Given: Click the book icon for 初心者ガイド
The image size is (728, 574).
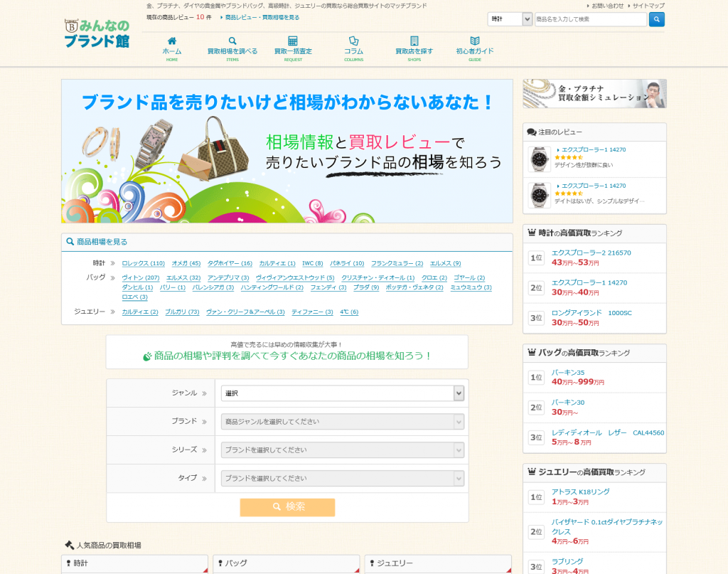Looking at the screenshot, I should tap(474, 41).
